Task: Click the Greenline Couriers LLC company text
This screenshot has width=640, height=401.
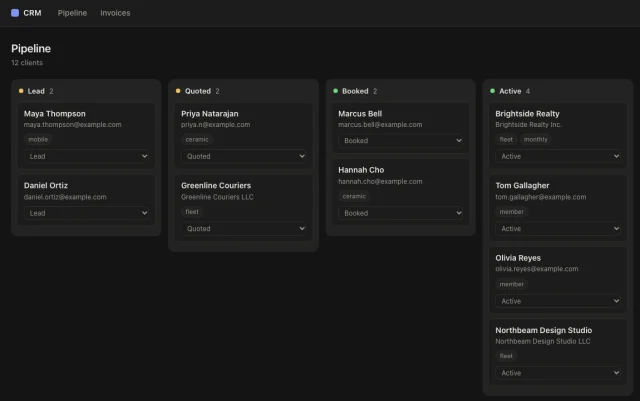Action: pyautogui.click(x=217, y=197)
